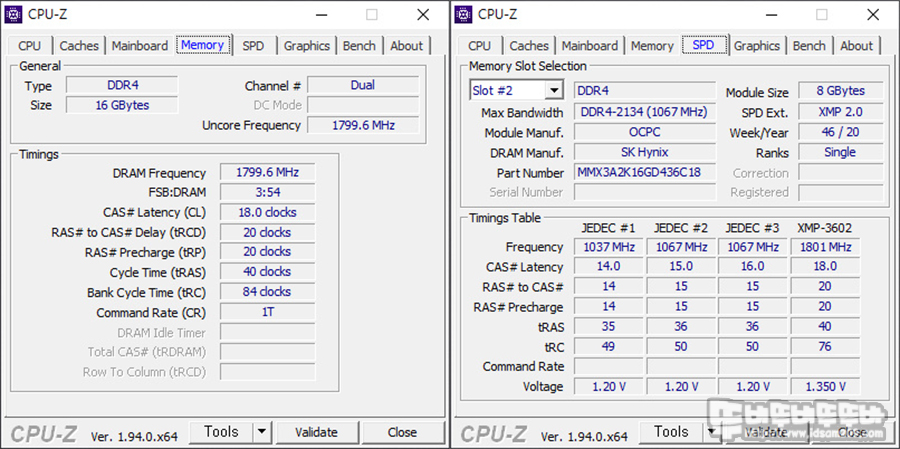Open Mainboard tab in left window
Viewport: 900px width, 449px height.
pos(140,46)
